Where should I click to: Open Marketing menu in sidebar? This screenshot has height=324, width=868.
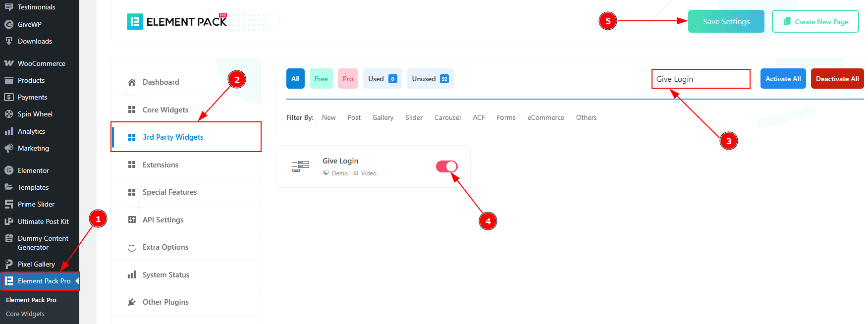(x=40, y=148)
